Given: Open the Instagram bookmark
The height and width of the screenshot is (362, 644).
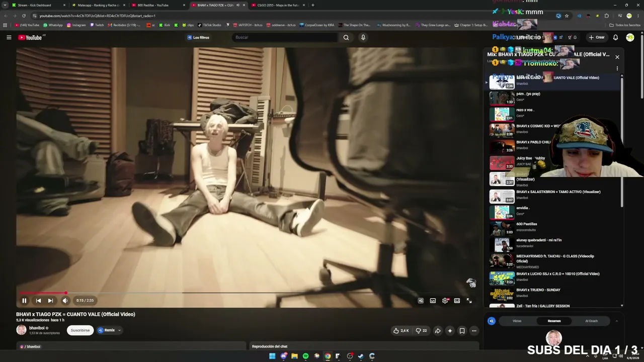Looking at the screenshot, I should point(76,25).
